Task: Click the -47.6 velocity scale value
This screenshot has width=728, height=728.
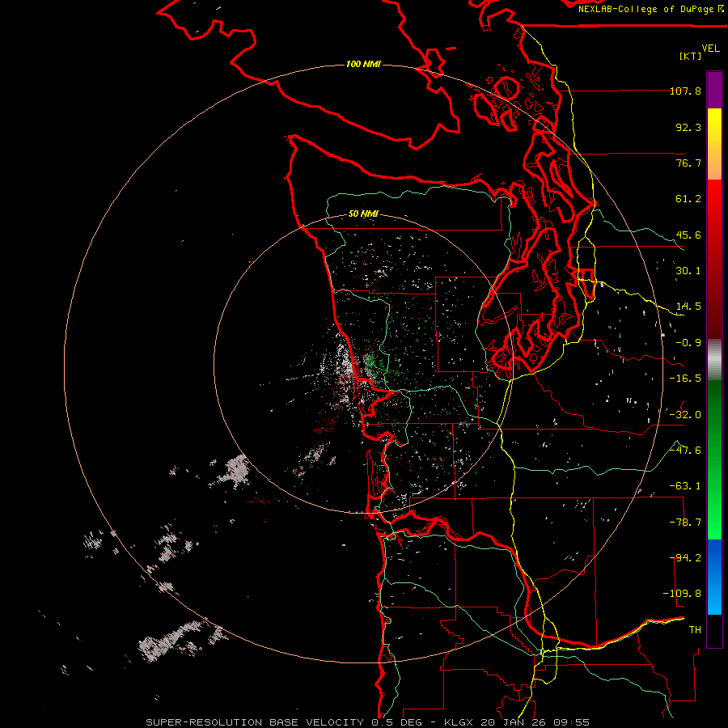Action: 685,451
